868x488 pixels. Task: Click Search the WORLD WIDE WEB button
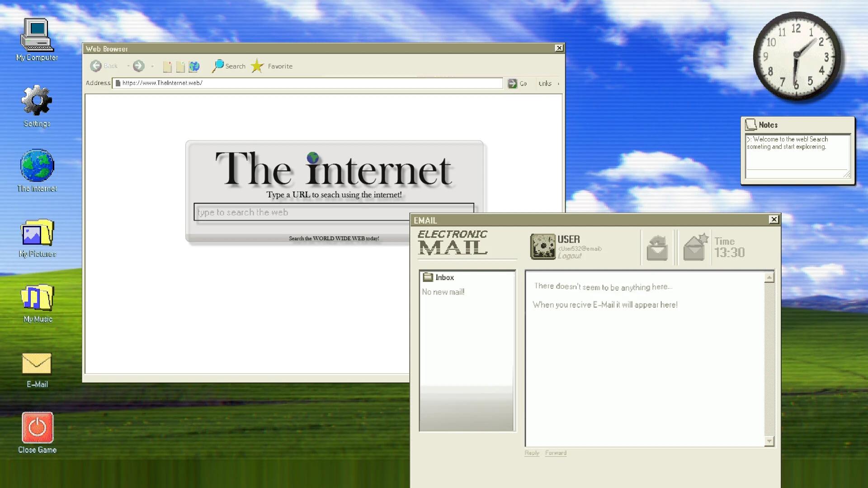tap(333, 238)
